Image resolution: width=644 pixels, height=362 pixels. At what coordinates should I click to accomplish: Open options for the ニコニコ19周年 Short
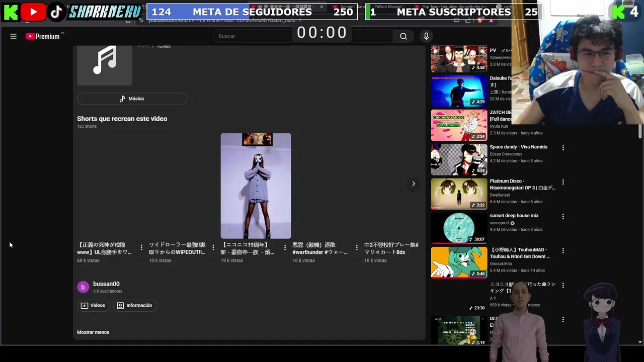[x=285, y=247]
